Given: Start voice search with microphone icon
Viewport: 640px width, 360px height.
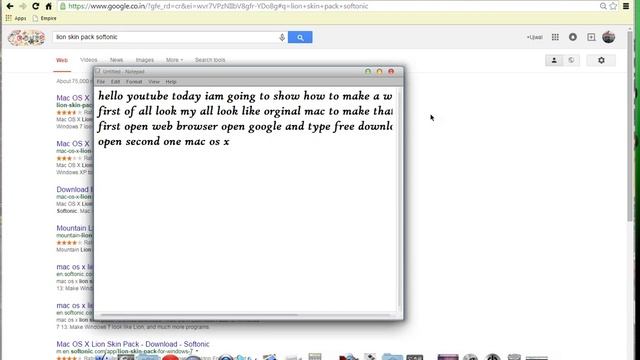Looking at the screenshot, I should [282, 38].
